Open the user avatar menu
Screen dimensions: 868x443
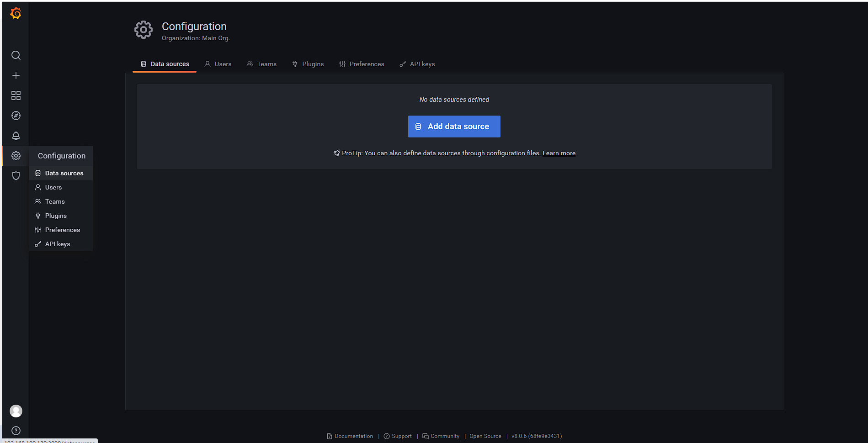(x=16, y=411)
